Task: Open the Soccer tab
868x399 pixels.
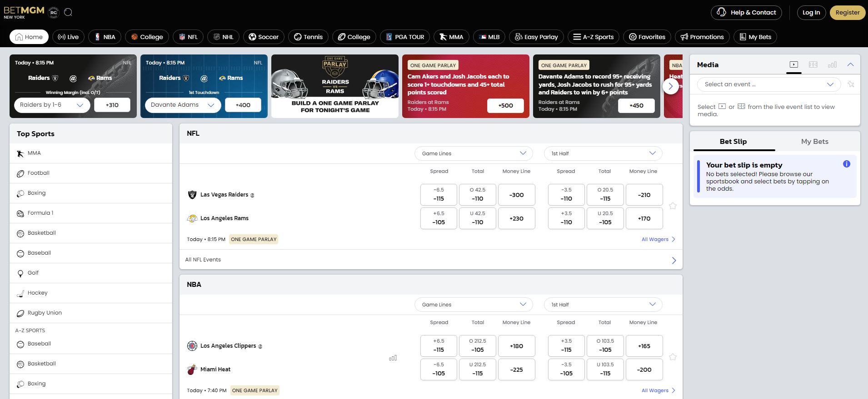Action: click(x=264, y=37)
